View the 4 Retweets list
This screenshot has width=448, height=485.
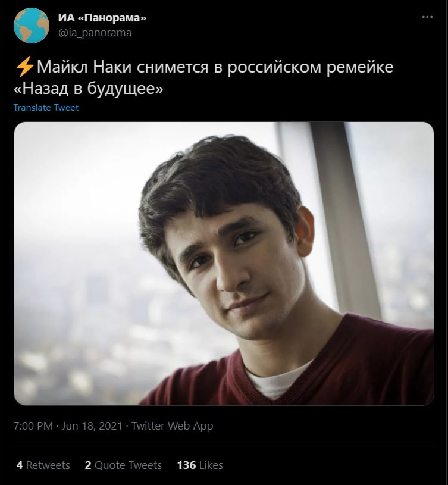pyautogui.click(x=43, y=465)
